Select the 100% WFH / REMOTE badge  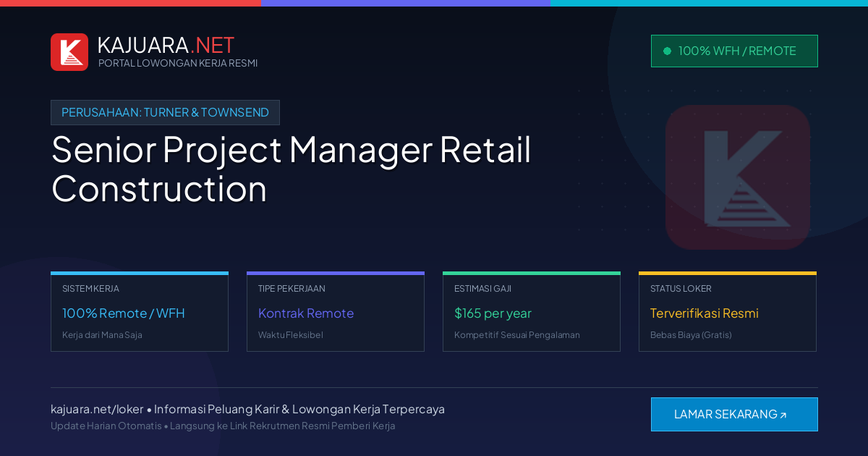coord(734,51)
